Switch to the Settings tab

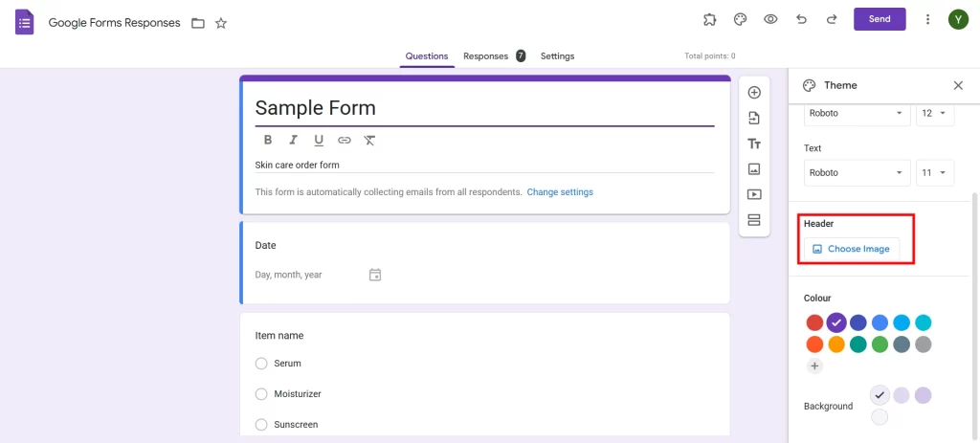[558, 56]
